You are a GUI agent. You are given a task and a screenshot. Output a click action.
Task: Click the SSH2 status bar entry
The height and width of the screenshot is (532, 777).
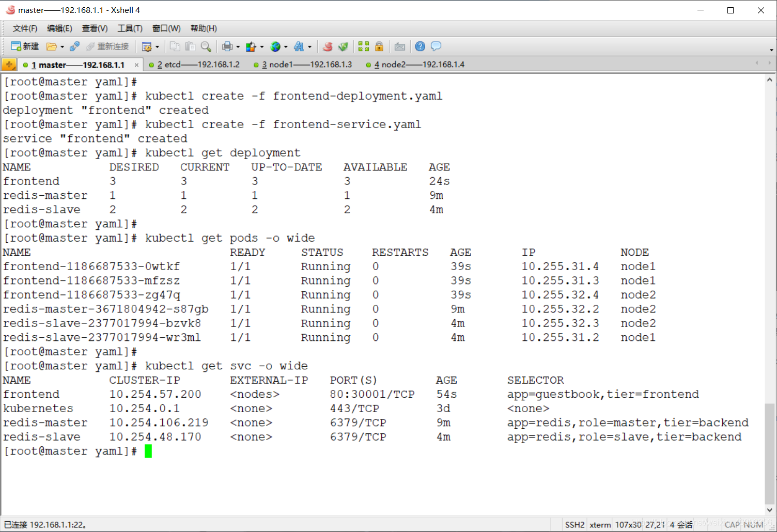[x=574, y=525]
